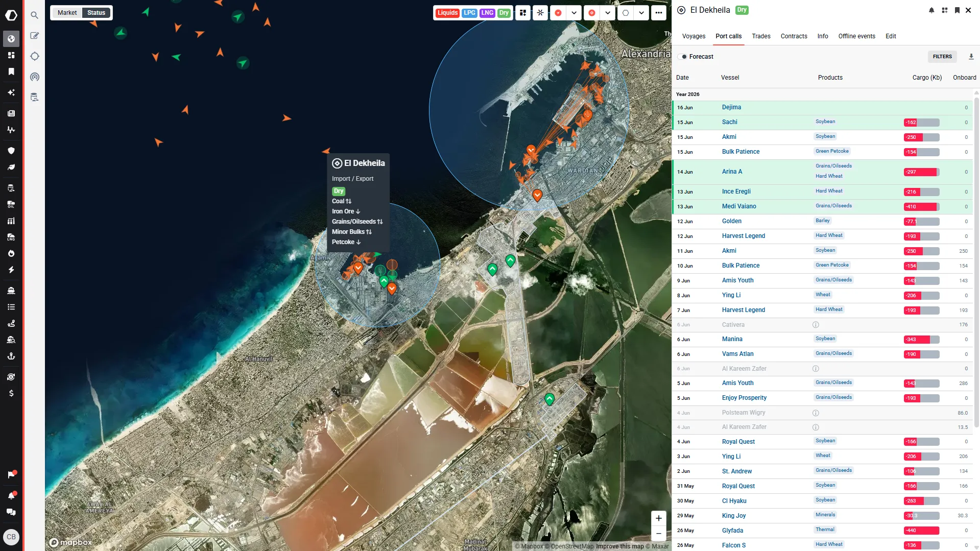Open vessel link Medi Vaiano
This screenshot has width=980, height=551.
click(739, 206)
